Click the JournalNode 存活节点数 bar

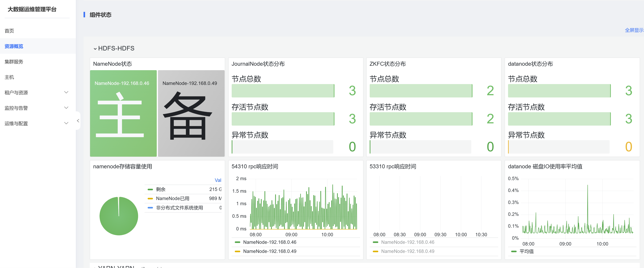point(283,119)
